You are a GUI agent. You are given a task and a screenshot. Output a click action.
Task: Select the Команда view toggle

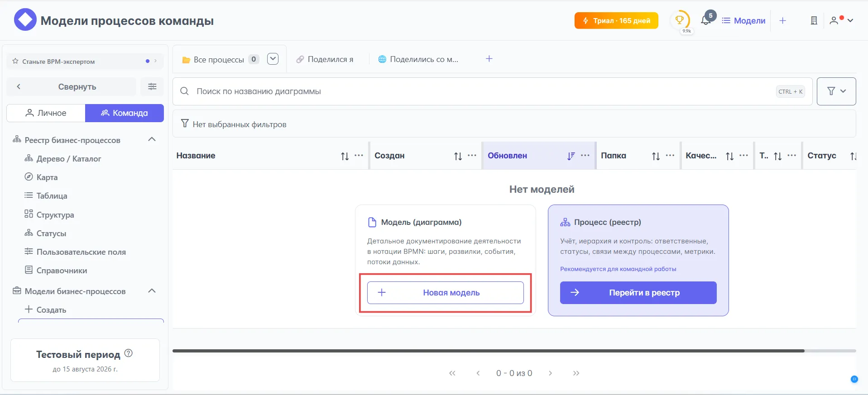pyautogui.click(x=125, y=113)
